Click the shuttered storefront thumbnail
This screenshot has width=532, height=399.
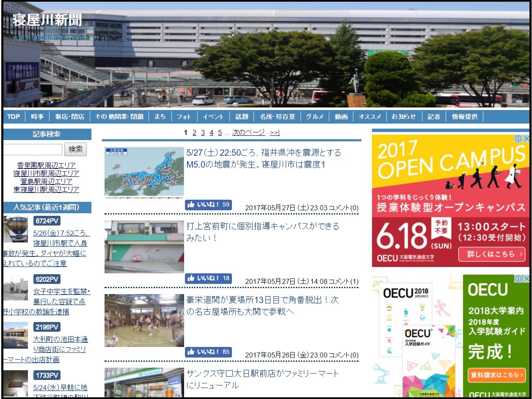(x=144, y=247)
